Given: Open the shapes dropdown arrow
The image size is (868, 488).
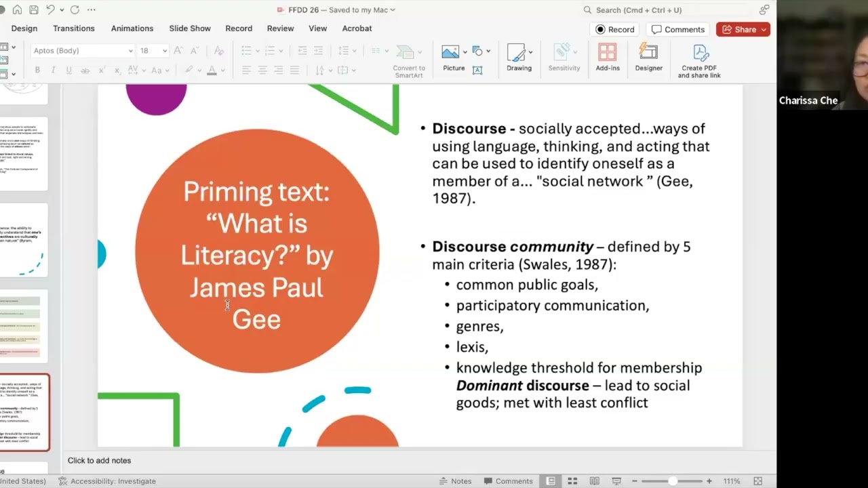Looking at the screenshot, I should pos(488,52).
